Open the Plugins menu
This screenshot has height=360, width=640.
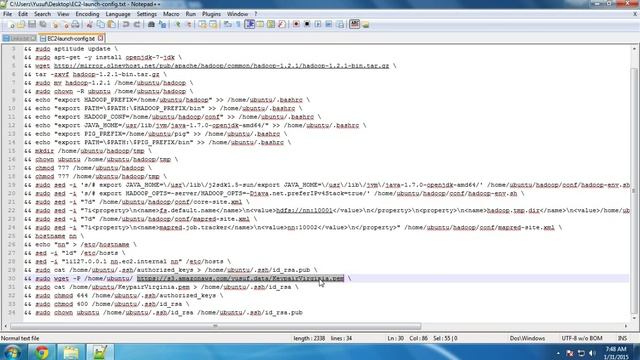211,14
